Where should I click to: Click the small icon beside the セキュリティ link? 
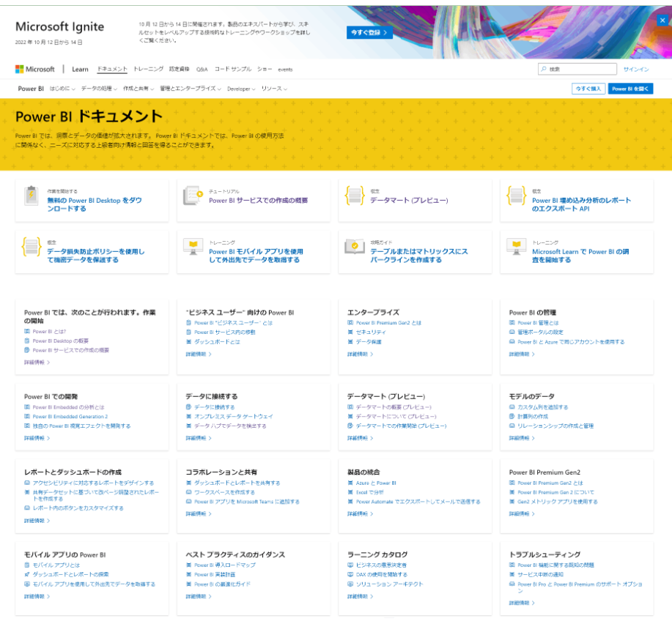click(350, 332)
